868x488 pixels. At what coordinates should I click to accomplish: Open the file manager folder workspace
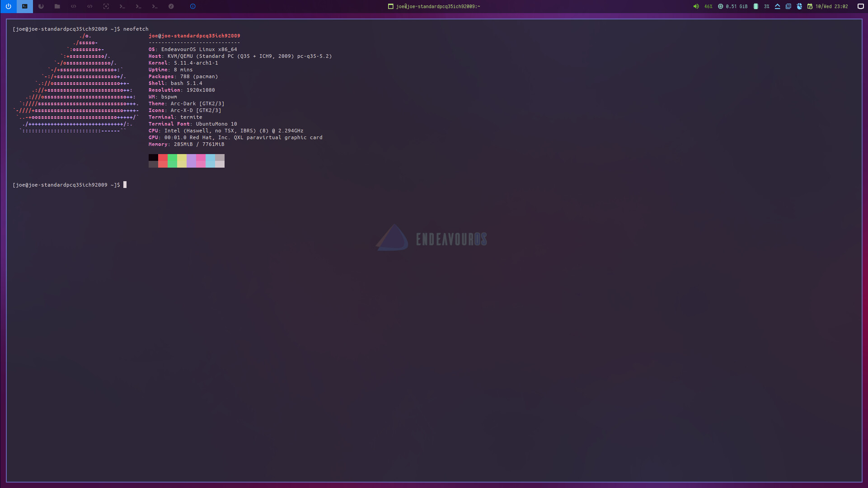pyautogui.click(x=57, y=6)
